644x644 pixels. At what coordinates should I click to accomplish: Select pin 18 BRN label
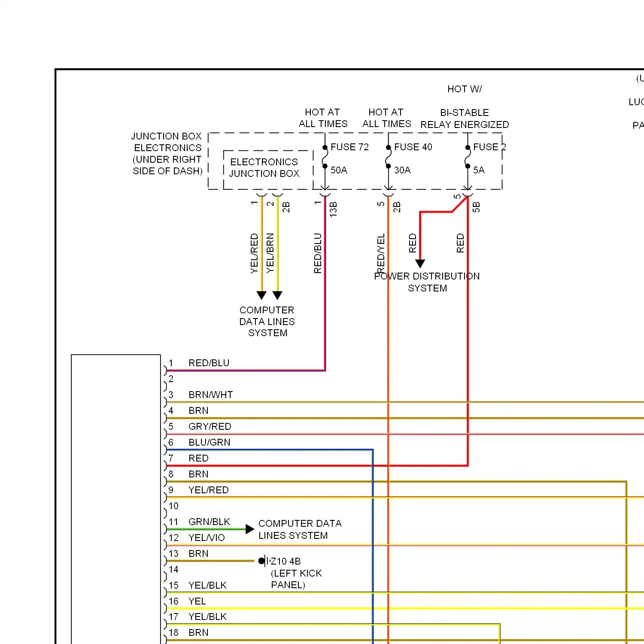click(198, 632)
